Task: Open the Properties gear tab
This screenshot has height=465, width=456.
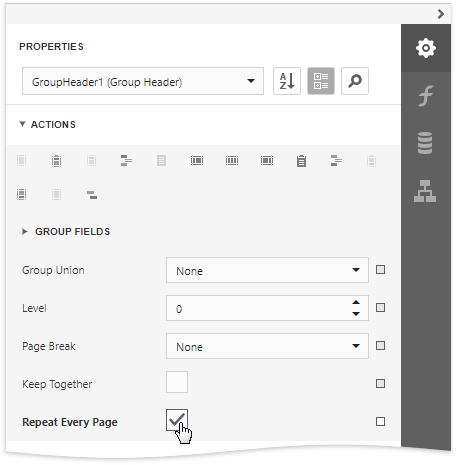Action: pos(426,48)
